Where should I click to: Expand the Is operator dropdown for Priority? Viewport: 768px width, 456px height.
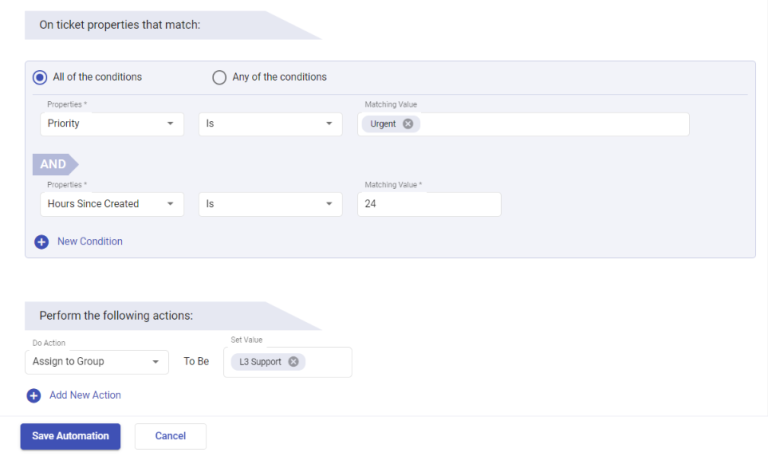click(270, 124)
